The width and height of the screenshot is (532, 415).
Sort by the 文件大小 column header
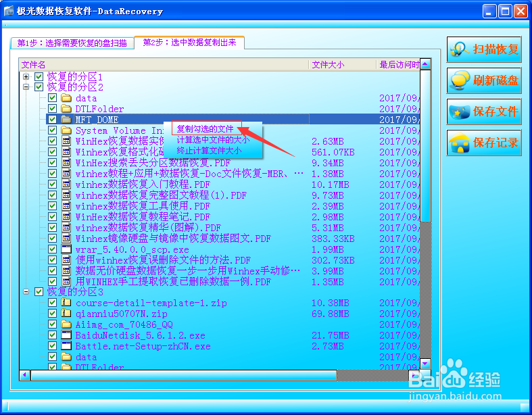pyautogui.click(x=342, y=64)
